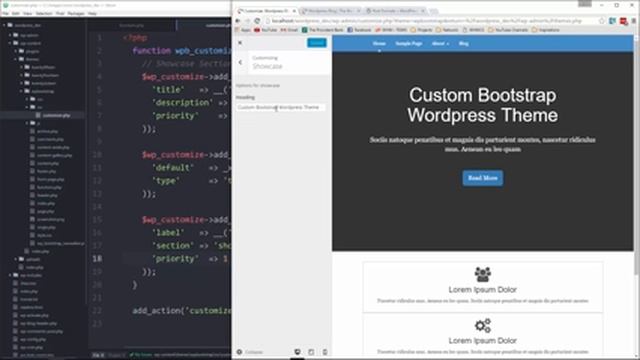Click the No Issues status bar indicator
The height and width of the screenshot is (360, 640).
(140, 355)
